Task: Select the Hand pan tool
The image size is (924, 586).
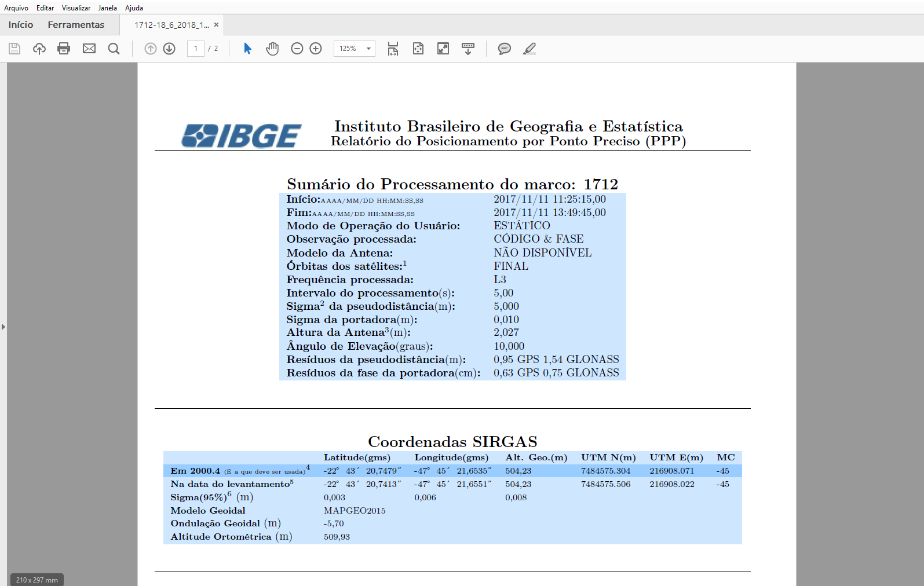Action: [x=272, y=49]
